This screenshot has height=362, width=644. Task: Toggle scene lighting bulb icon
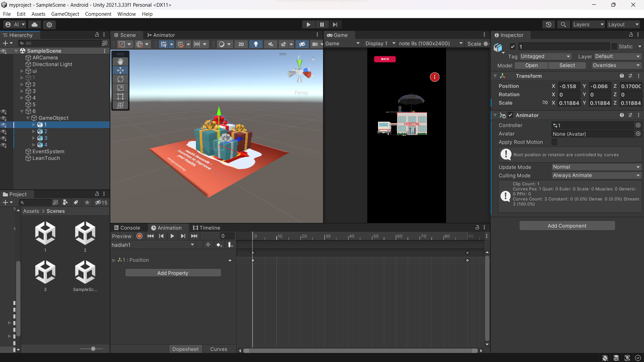pyautogui.click(x=256, y=44)
